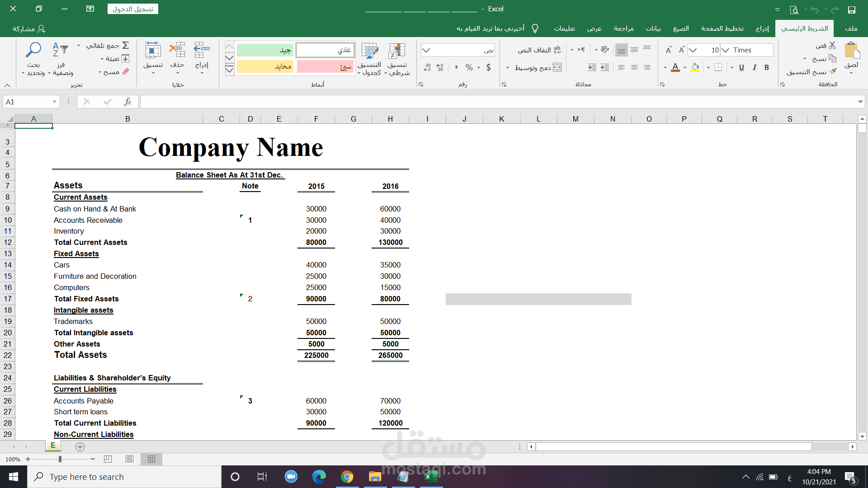Viewport: 868px width, 488px height.
Task: Click the Format Painter brush icon
Action: (x=833, y=71)
